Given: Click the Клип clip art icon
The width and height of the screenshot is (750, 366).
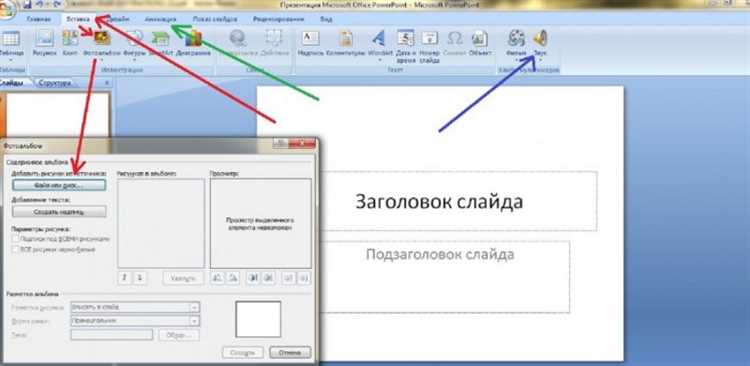Looking at the screenshot, I should pos(70,39).
